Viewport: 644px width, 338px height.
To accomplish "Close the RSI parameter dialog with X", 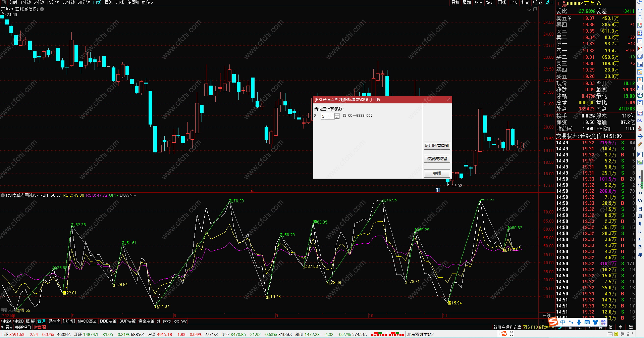I will 448,99.
